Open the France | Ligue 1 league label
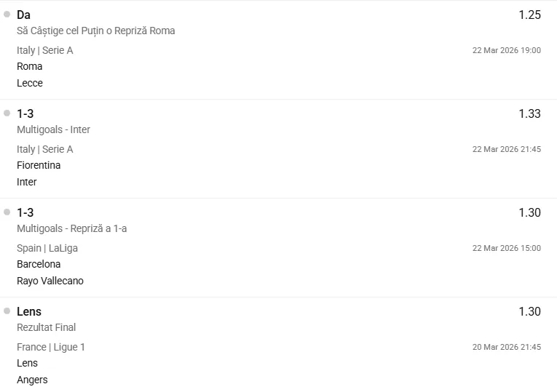 [x=51, y=347]
